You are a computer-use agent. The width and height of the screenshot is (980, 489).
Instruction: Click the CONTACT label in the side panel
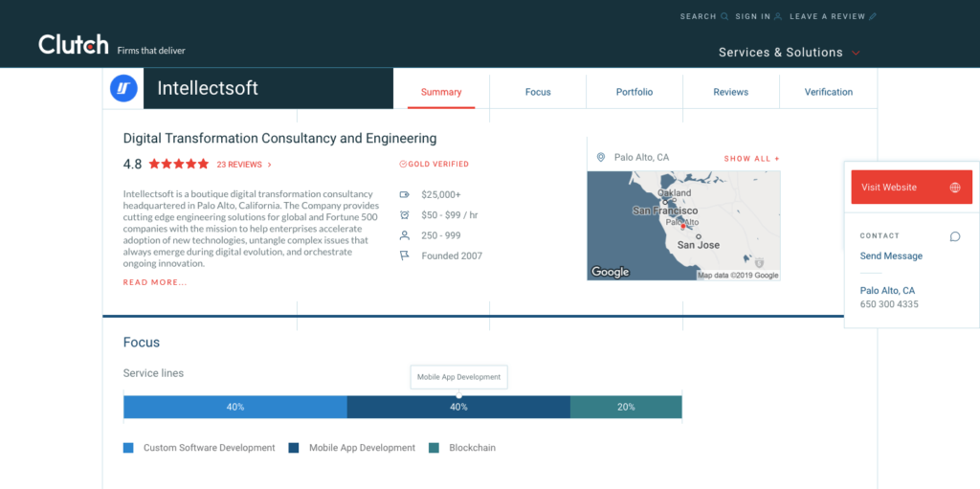coord(880,236)
